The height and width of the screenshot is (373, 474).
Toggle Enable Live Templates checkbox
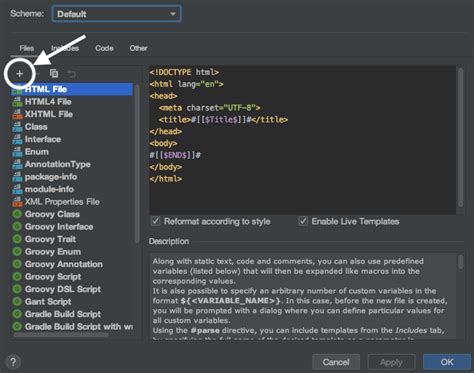[x=303, y=221]
